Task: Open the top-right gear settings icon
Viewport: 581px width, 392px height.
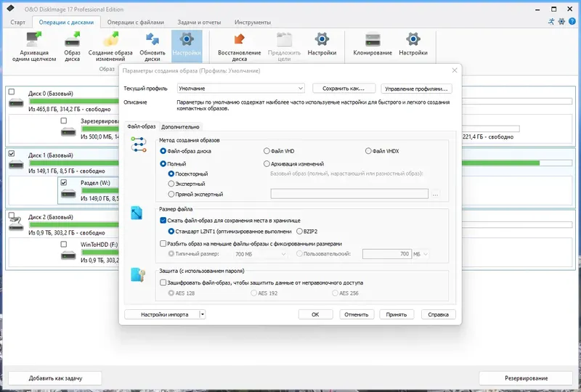Action: 561,22
